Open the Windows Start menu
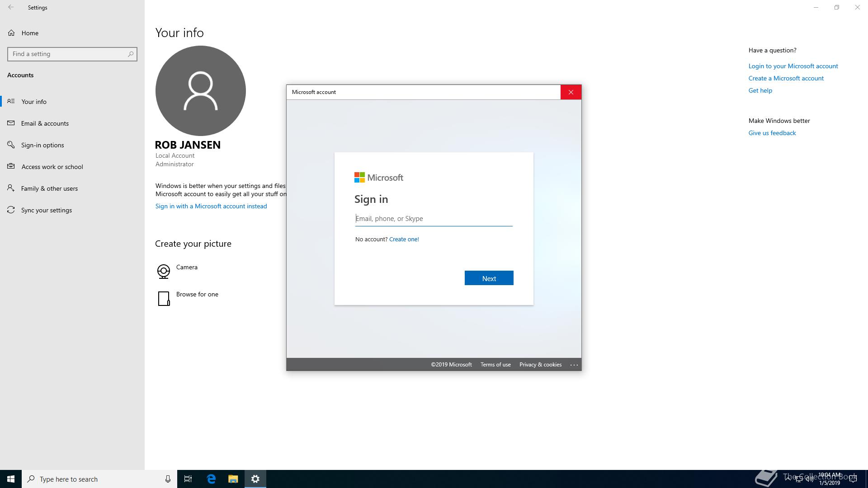868x488 pixels. pos(11,479)
